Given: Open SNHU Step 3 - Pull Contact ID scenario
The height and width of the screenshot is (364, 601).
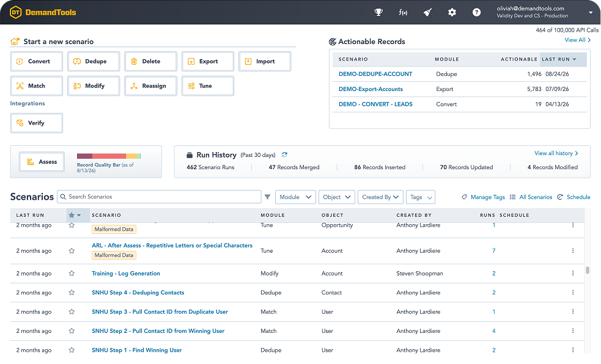Looking at the screenshot, I should pos(160,311).
